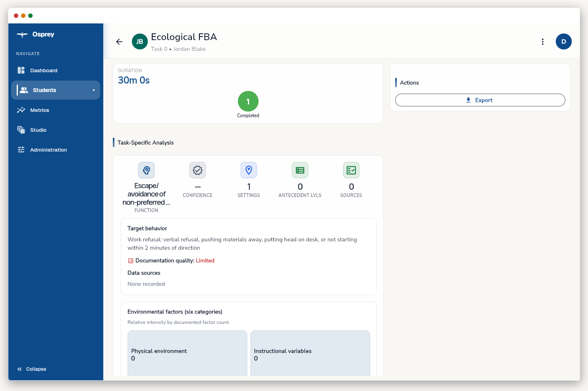The height and width of the screenshot is (391, 588).
Task: Click the Antecedent Lvls list icon
Action: point(300,170)
